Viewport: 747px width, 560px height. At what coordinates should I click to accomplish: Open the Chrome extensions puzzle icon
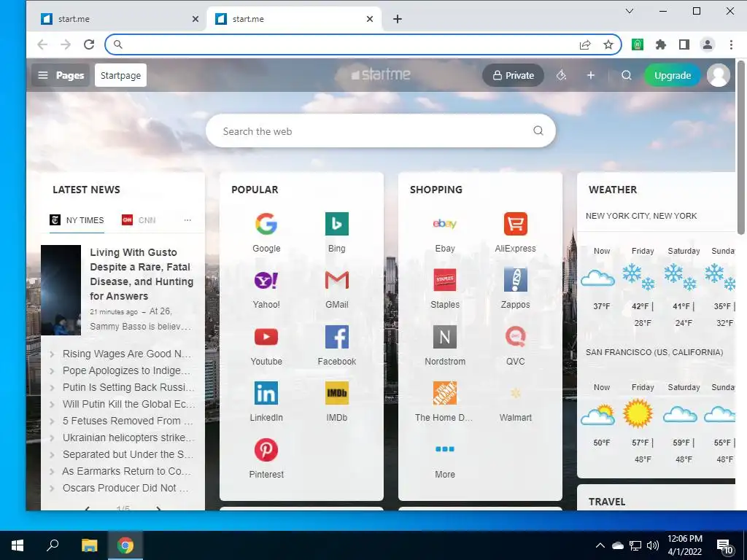click(x=661, y=44)
